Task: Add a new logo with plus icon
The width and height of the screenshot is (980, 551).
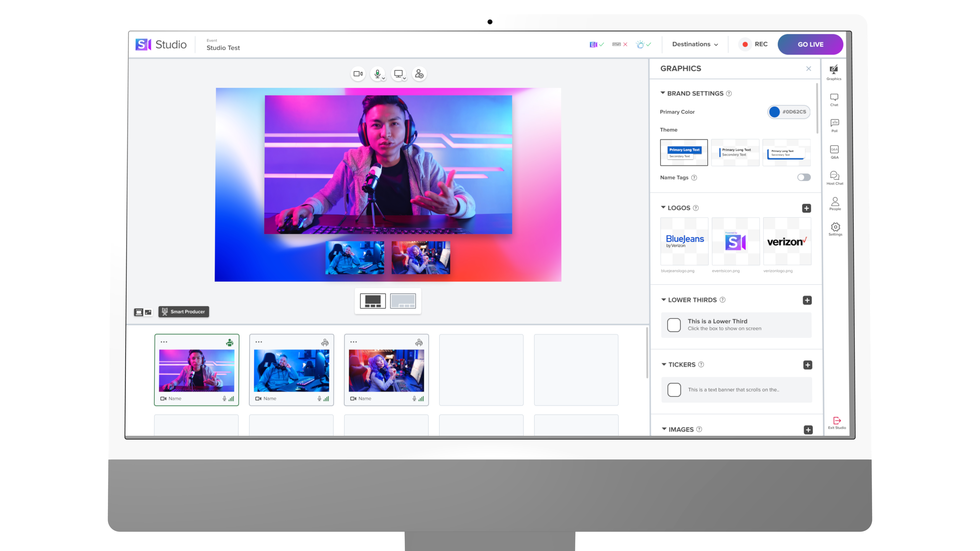Action: (x=806, y=208)
